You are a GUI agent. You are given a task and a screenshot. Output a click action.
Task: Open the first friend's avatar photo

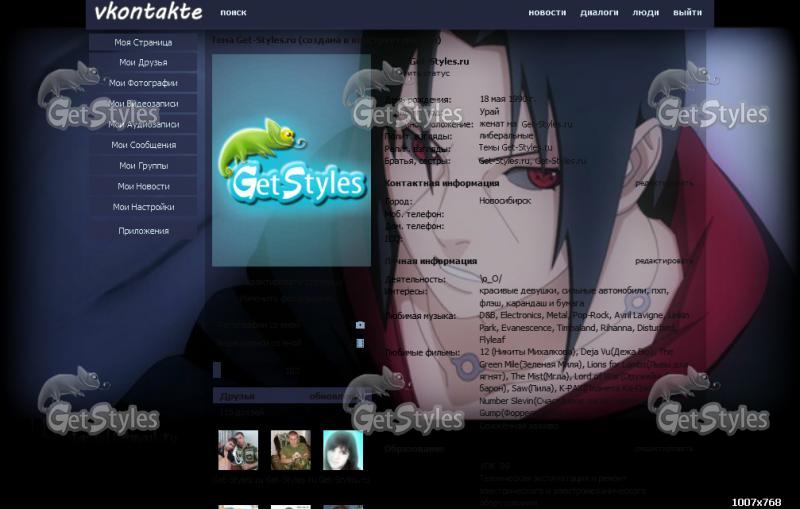238,450
